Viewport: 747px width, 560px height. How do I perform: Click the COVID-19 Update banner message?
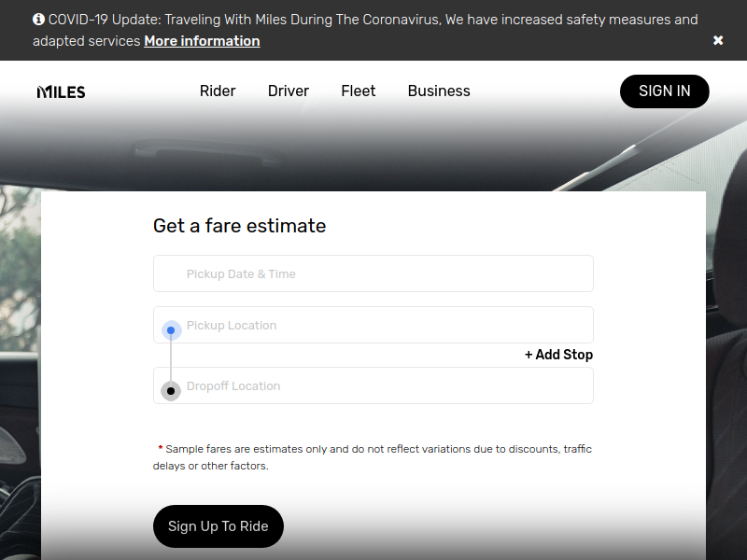coord(365,30)
